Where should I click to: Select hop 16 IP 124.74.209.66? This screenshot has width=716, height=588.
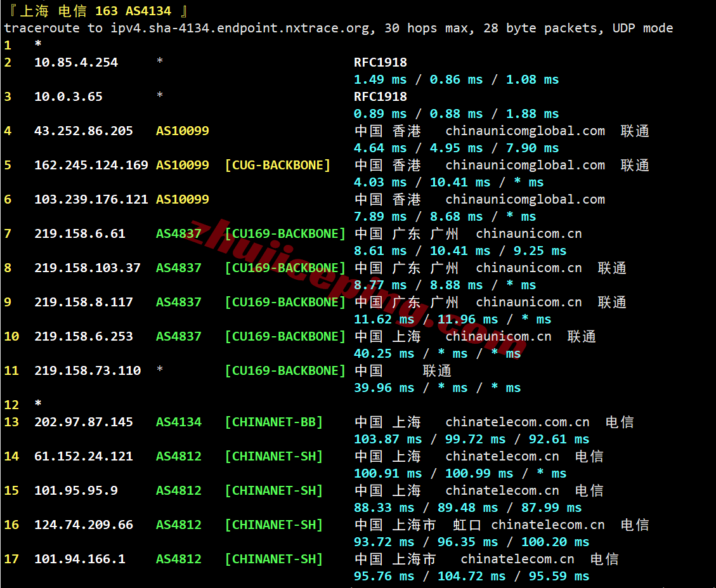(x=84, y=525)
